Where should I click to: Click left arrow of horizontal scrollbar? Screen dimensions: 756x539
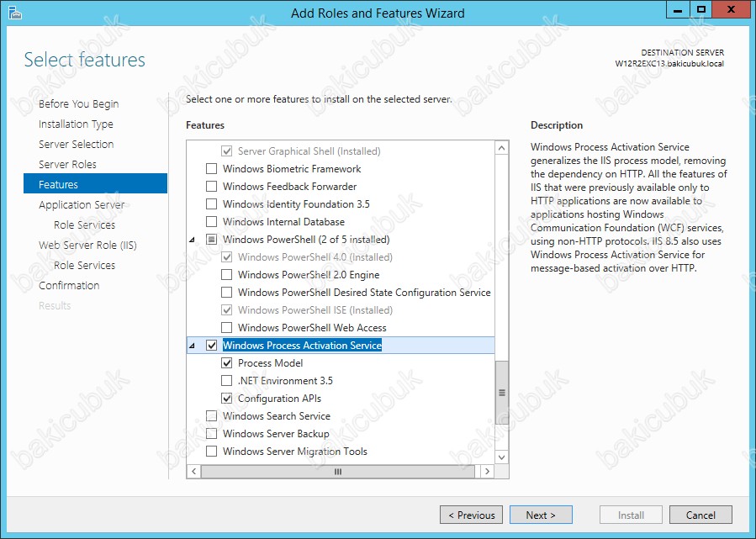coord(193,472)
